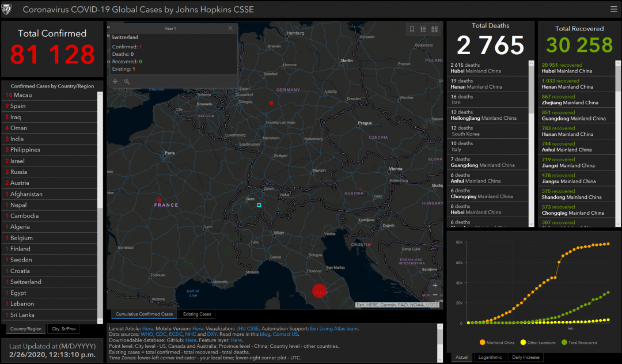Select the '16 deaths Iran' entry

[x=488, y=100]
